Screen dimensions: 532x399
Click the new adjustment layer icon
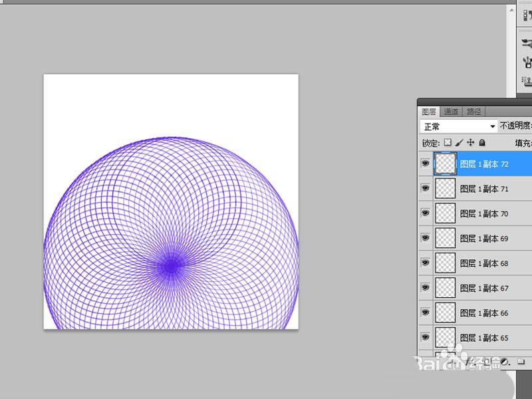click(504, 361)
